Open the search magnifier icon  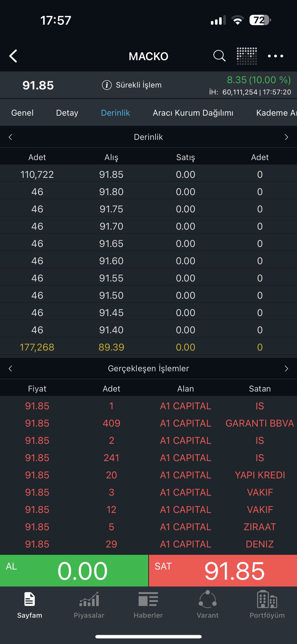[219, 56]
